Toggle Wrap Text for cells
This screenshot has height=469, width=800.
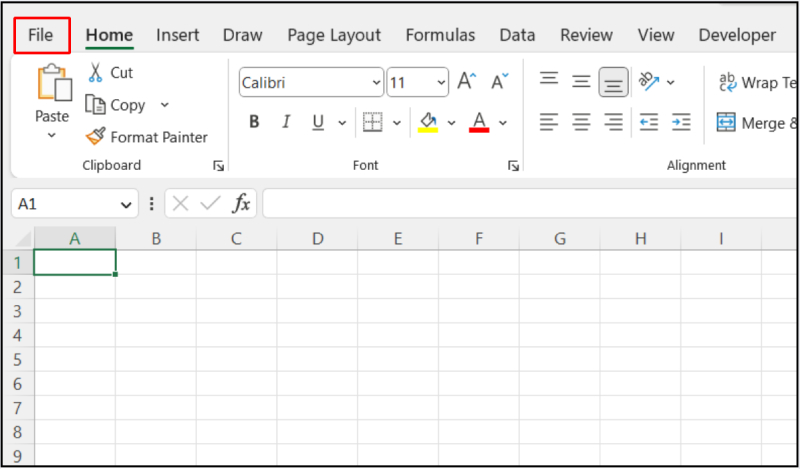coord(757,82)
